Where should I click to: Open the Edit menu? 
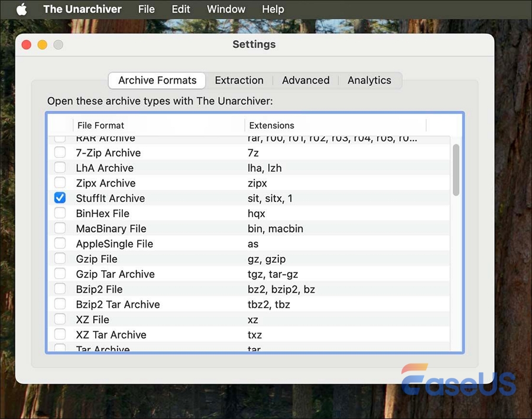click(x=181, y=9)
